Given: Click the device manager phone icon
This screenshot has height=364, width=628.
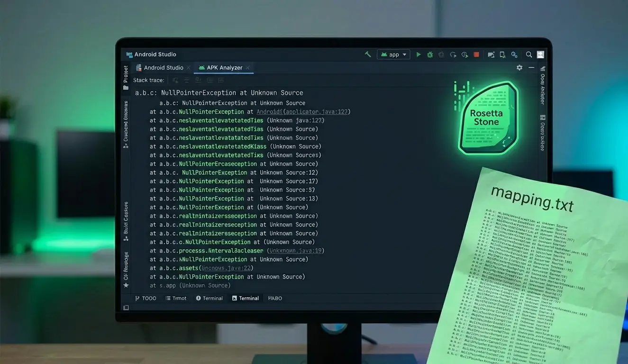Looking at the screenshot, I should [502, 55].
